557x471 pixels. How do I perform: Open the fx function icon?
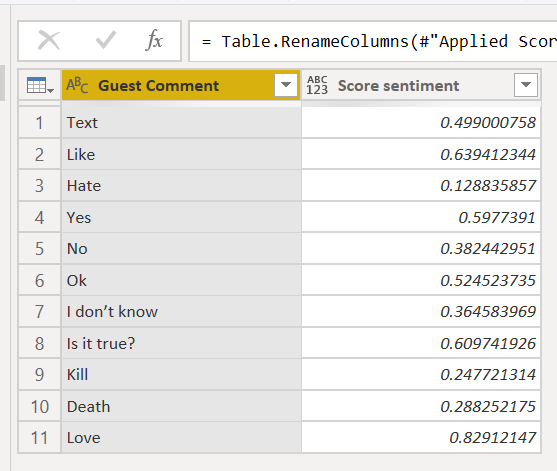pyautogui.click(x=154, y=40)
